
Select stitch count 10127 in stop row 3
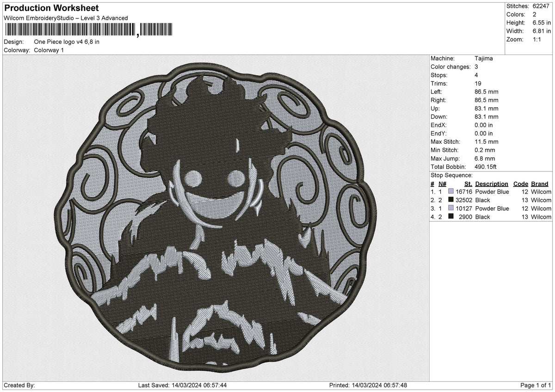[463, 208]
